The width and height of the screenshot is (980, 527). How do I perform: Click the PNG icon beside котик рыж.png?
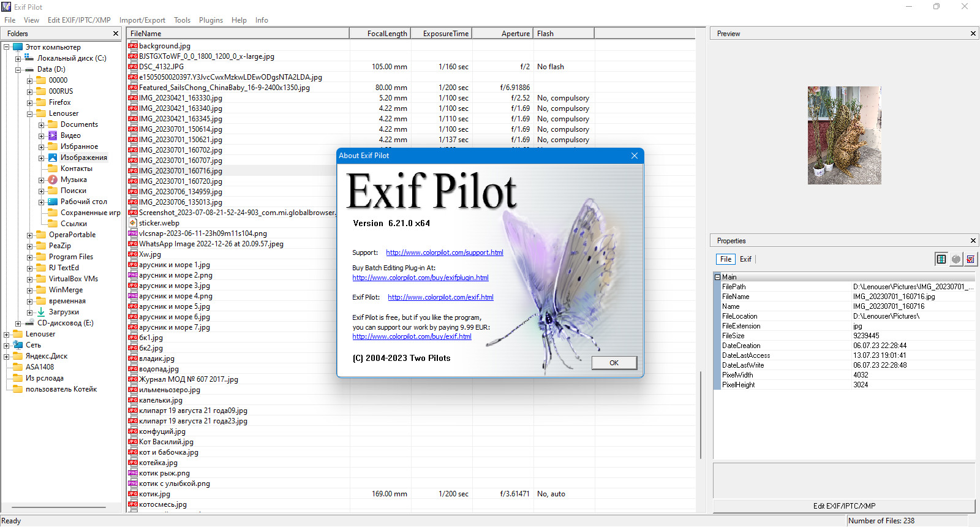pyautogui.click(x=132, y=473)
